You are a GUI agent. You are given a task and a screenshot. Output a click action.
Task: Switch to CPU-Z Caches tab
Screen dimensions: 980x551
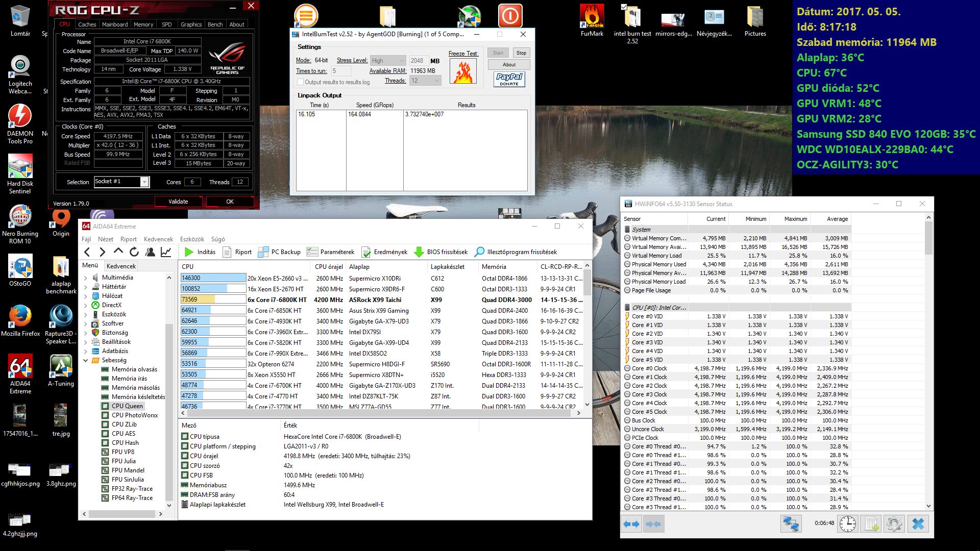pyautogui.click(x=87, y=24)
